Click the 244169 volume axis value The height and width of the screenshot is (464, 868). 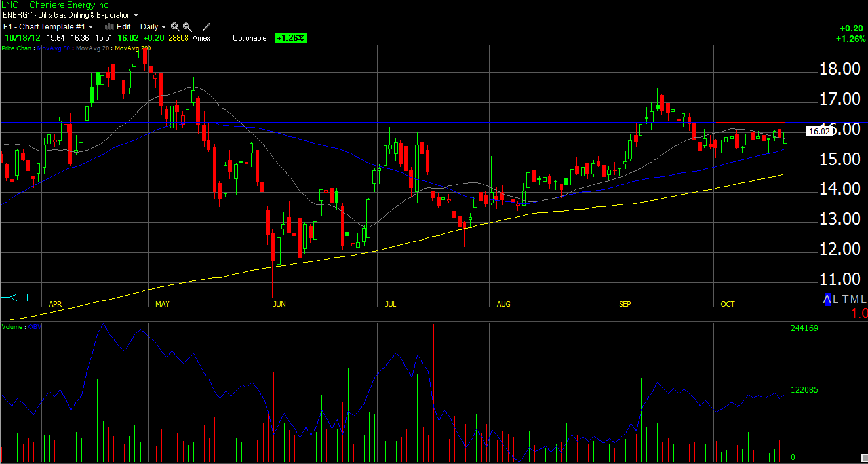804,328
